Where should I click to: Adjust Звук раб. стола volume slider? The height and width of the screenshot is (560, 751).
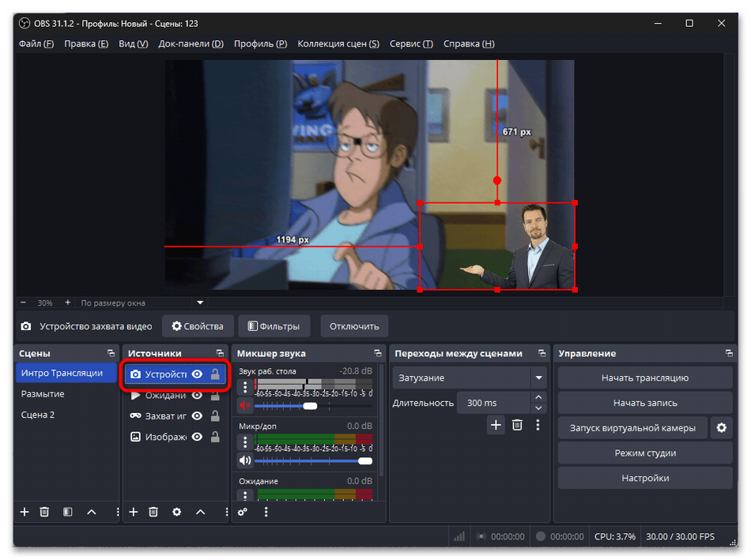click(313, 406)
